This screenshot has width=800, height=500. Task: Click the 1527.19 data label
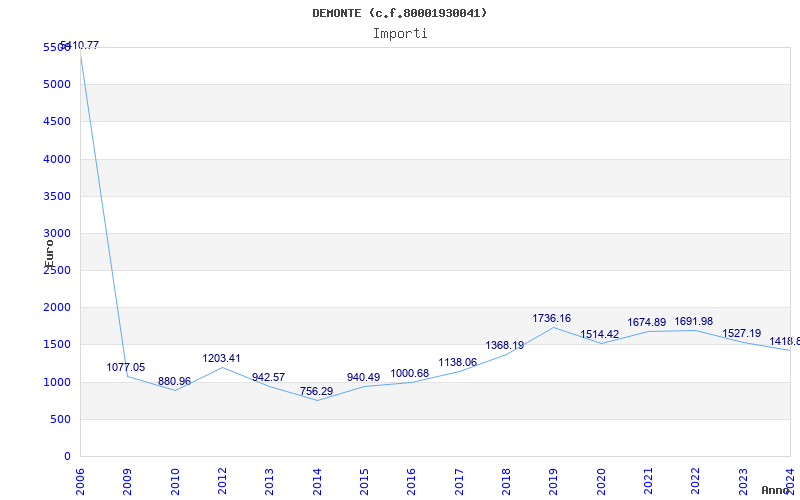(x=741, y=333)
